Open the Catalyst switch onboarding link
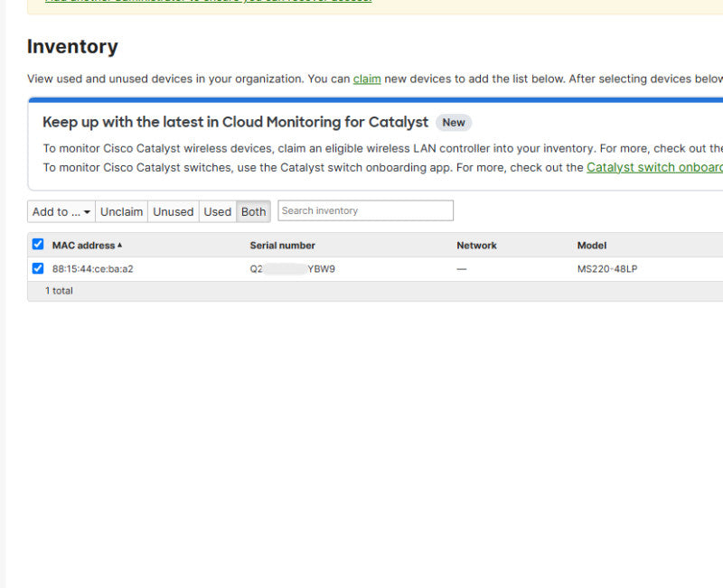The width and height of the screenshot is (723, 588). click(x=654, y=167)
